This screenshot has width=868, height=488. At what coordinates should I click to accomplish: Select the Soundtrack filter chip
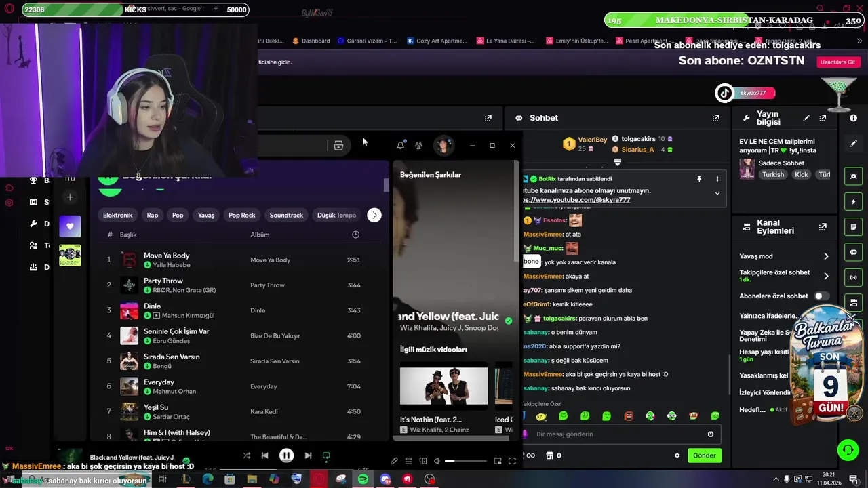point(286,215)
